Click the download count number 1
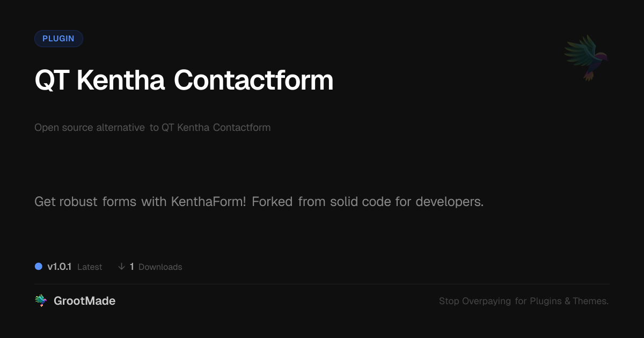Screen dimensions: 644x338 coord(132,267)
